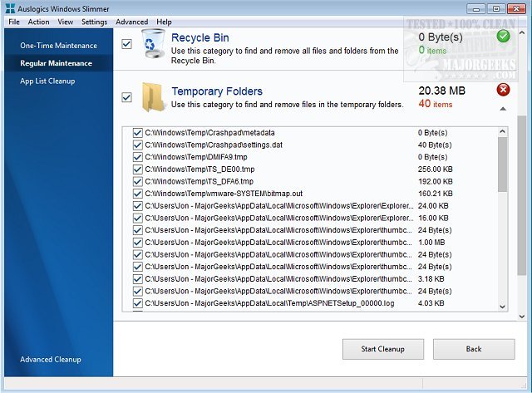Screen dimensions: 532x393
Task: Uncheck DMIFA9.tmp file checkbox
Action: 137,157
